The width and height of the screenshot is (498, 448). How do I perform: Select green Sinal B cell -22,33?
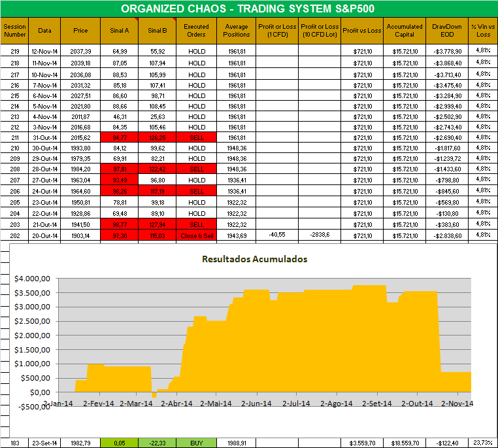[x=158, y=443]
